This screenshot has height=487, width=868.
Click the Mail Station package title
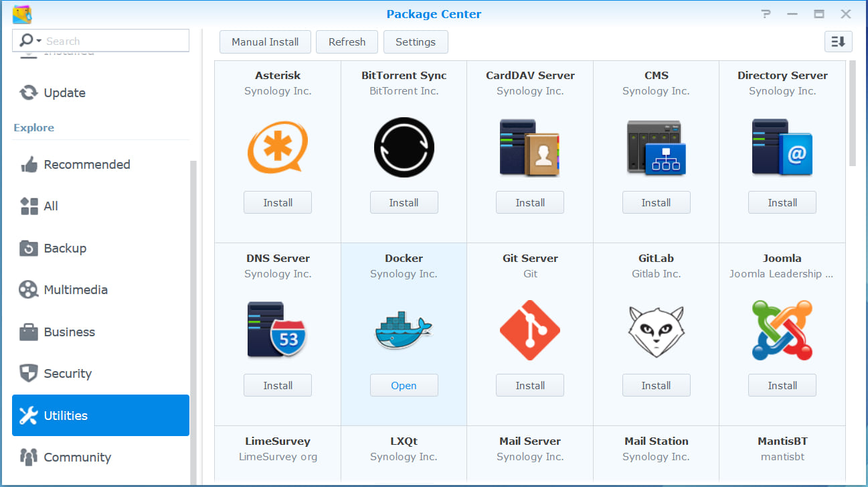pyautogui.click(x=656, y=441)
